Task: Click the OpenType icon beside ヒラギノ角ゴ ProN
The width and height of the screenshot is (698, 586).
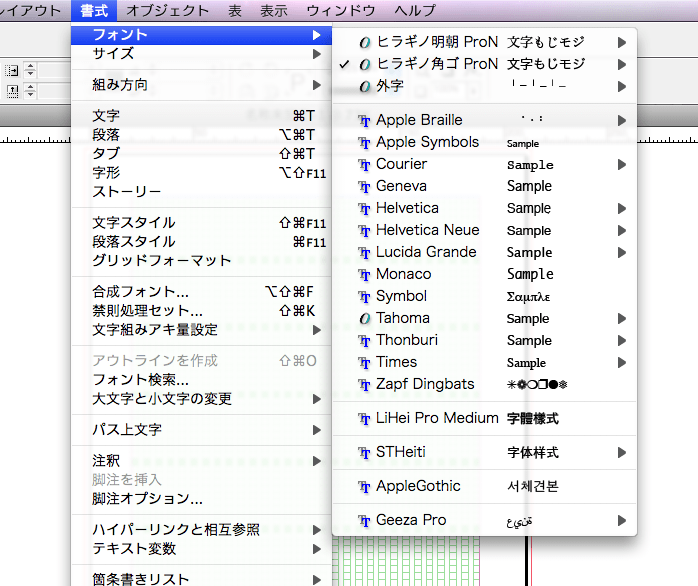Action: pos(365,65)
